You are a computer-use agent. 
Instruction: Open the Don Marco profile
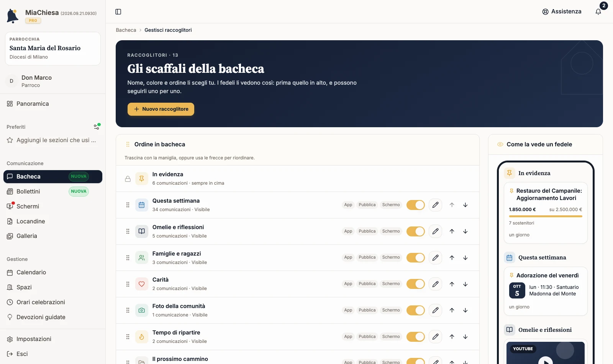tap(53, 81)
